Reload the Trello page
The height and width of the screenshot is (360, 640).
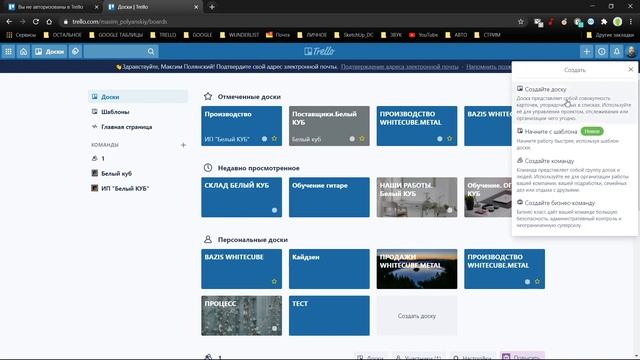point(36,22)
